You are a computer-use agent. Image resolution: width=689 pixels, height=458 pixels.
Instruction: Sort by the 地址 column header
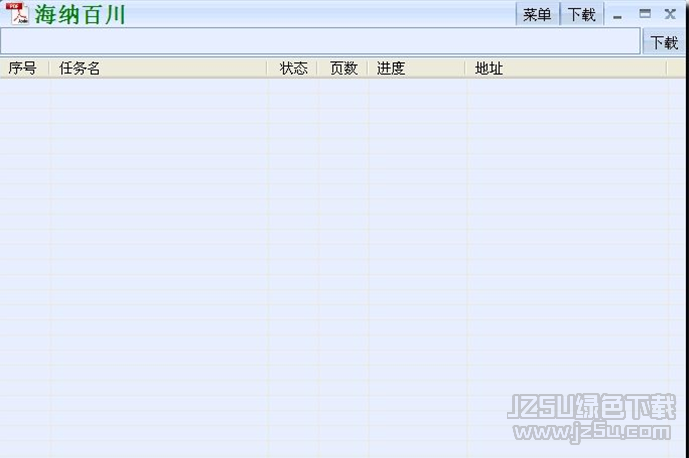[566, 68]
